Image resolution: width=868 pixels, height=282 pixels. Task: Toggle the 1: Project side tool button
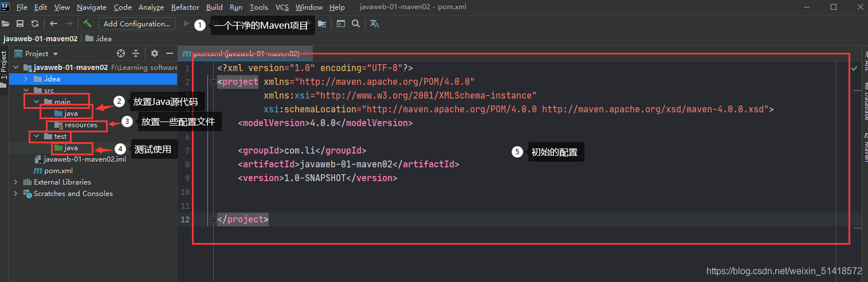click(x=4, y=68)
